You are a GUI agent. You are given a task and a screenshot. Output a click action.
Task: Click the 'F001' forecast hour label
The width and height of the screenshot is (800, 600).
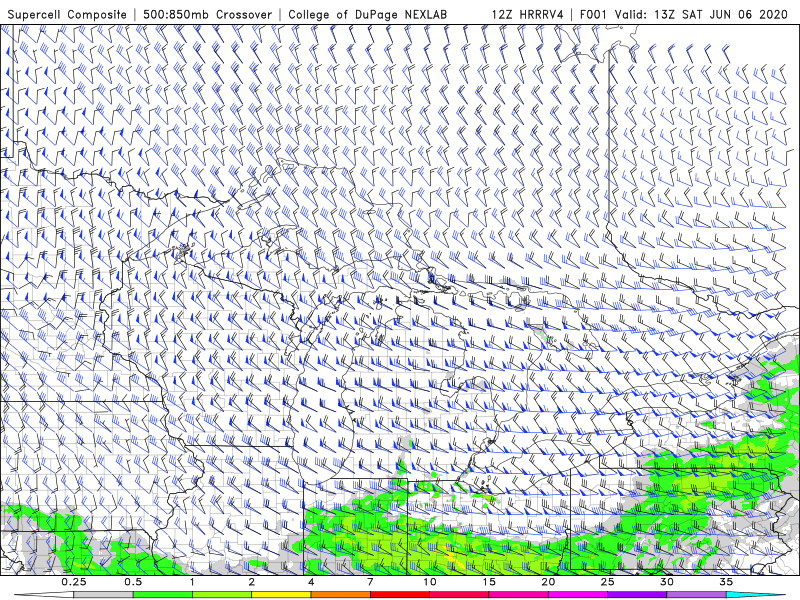(x=594, y=14)
